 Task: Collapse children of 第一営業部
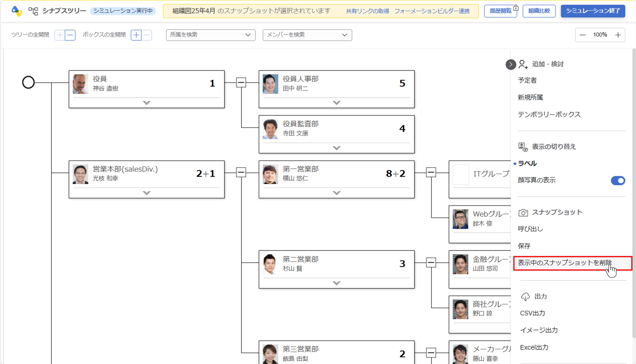tap(431, 173)
